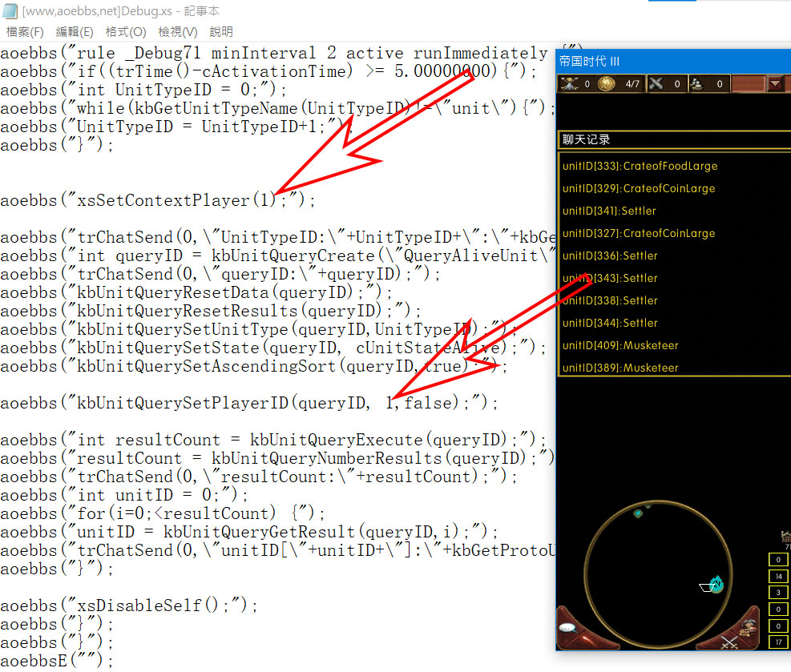Open the 編輯(E) menu in Notepad
The image size is (791, 672).
point(75,32)
